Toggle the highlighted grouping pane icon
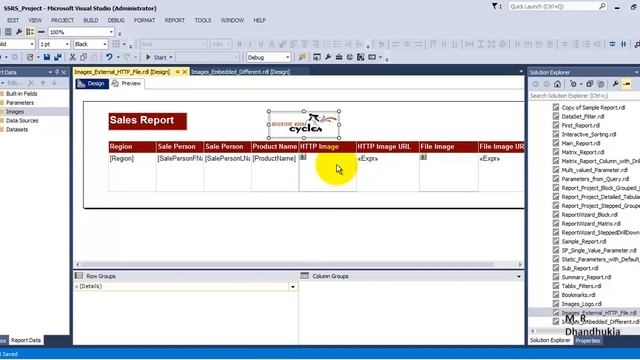 [x=30, y=32]
